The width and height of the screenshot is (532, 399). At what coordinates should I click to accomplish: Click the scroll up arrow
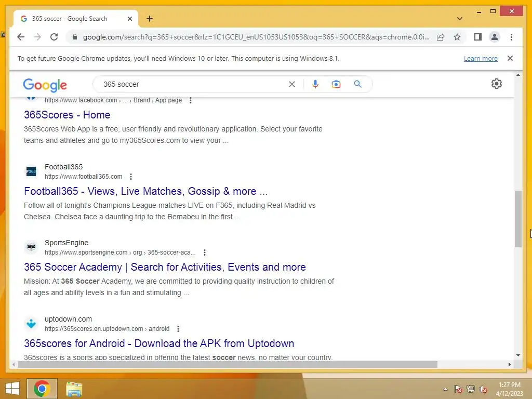coord(518,75)
